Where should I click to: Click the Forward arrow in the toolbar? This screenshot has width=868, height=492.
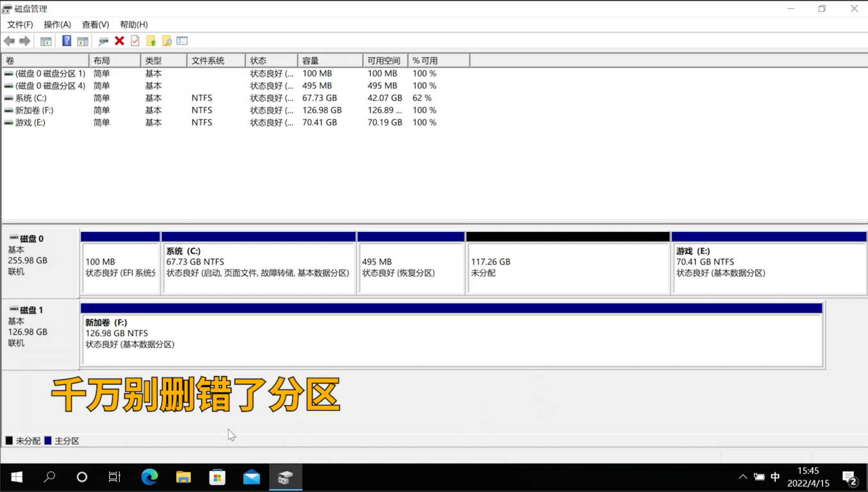(25, 41)
